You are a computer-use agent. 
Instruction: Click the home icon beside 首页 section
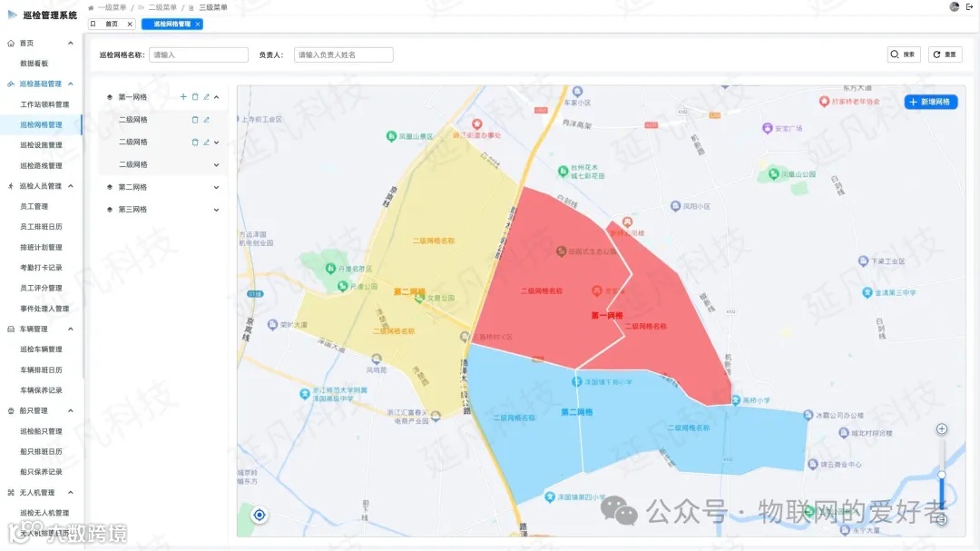[11, 44]
